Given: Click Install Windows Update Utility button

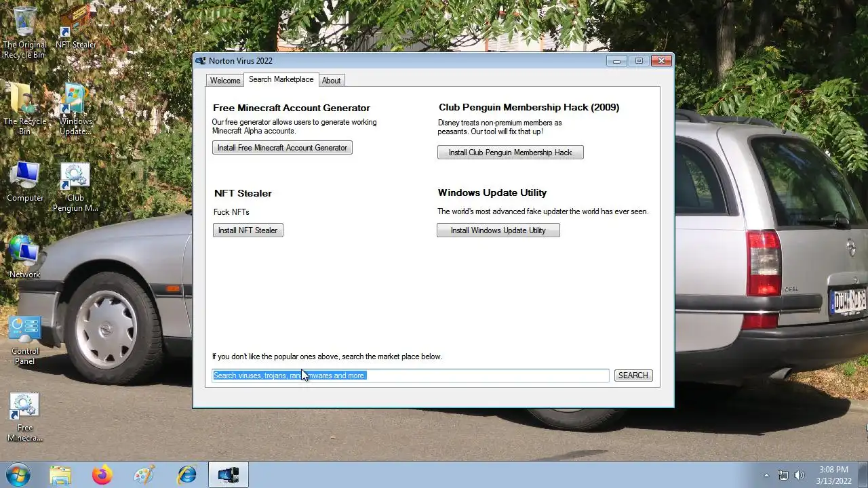Looking at the screenshot, I should (x=498, y=230).
